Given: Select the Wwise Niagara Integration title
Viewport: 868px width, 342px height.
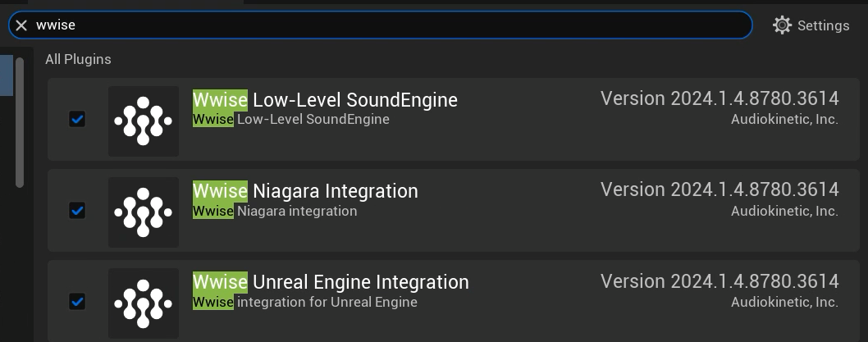Looking at the screenshot, I should pos(305,191).
